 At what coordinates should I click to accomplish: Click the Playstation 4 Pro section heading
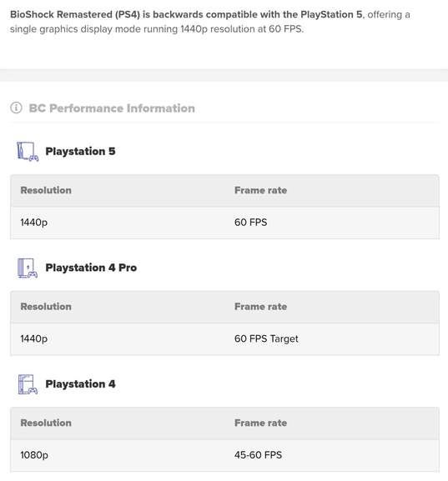(91, 268)
